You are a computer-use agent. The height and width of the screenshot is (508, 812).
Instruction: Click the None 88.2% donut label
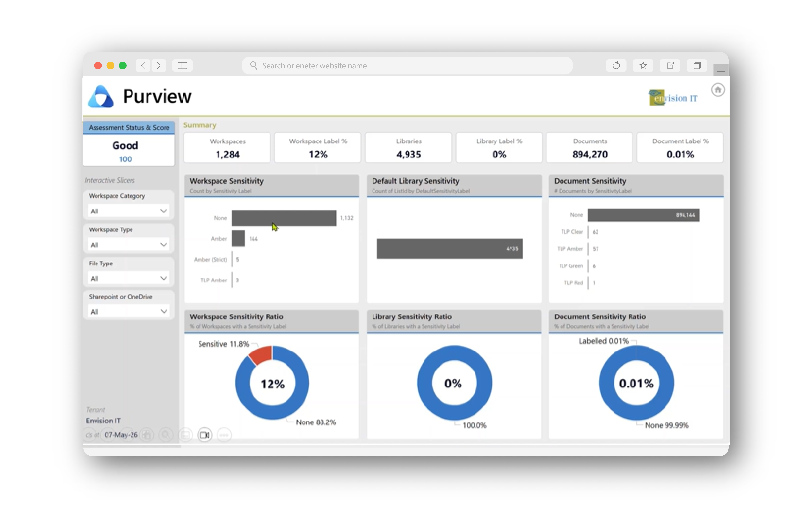316,422
